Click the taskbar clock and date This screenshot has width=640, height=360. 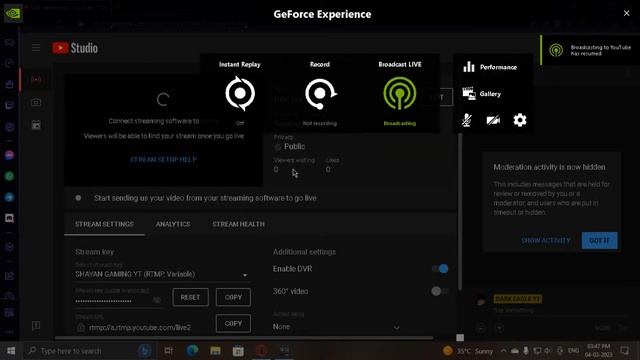(x=599, y=351)
